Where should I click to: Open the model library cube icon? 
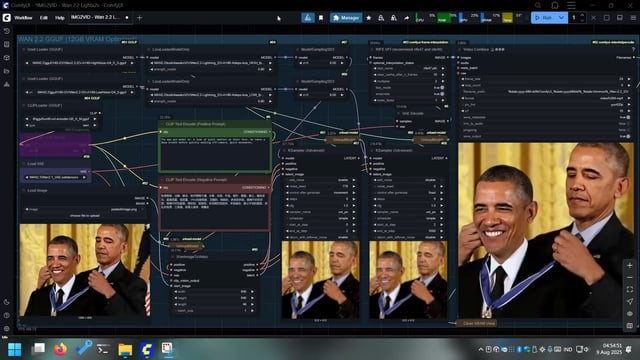7,58
